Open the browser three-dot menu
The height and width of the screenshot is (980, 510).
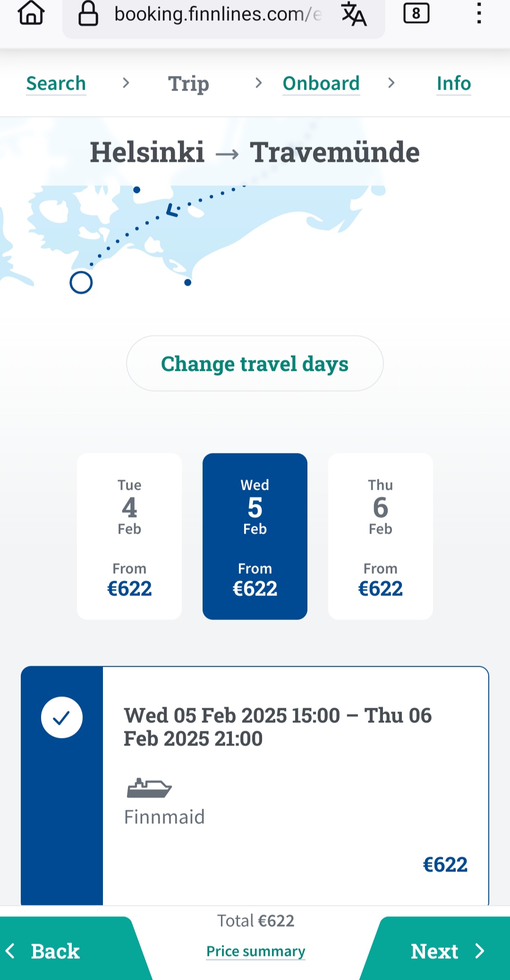pos(479,13)
